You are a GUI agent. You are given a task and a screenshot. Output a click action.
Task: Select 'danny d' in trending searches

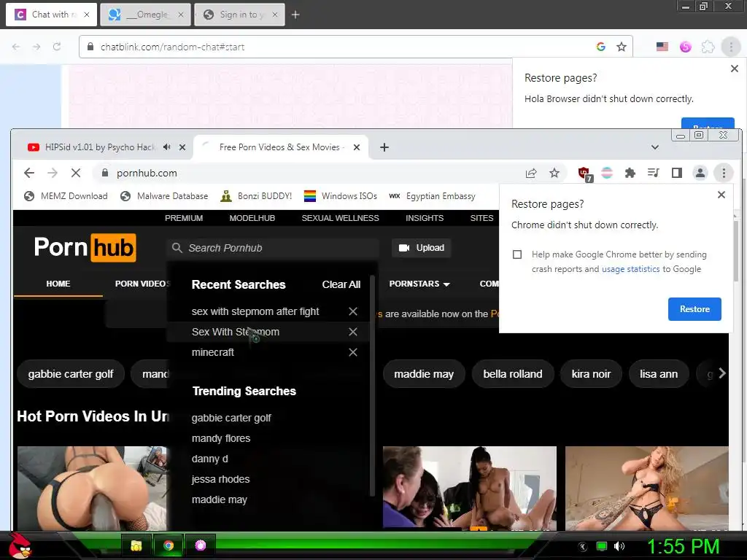click(x=209, y=459)
